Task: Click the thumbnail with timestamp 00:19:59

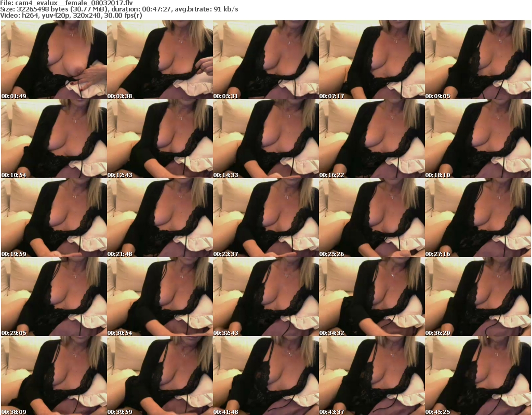Action: pyautogui.click(x=54, y=218)
